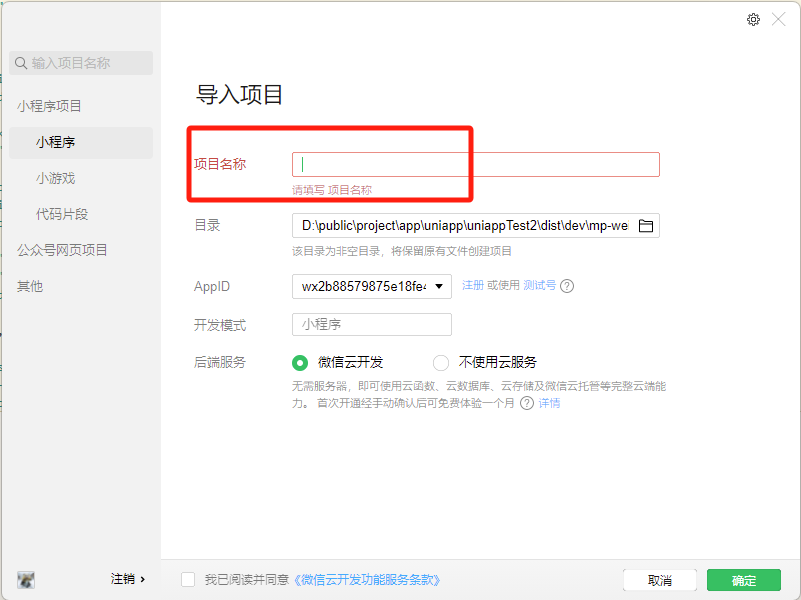Click the AppID label
The image size is (801, 600).
click(x=212, y=286)
